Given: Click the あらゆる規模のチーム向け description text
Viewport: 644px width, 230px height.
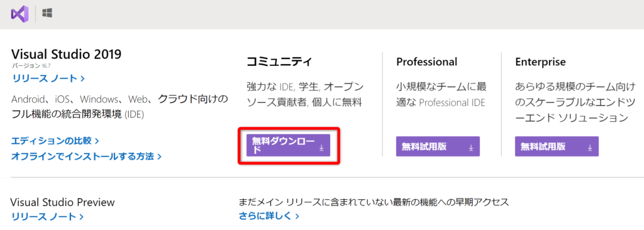Looking at the screenshot, I should point(575,102).
